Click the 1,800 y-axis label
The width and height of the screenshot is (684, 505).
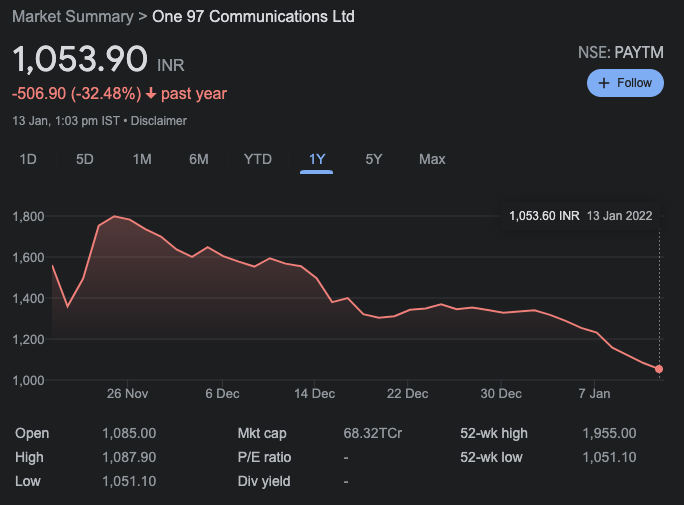[28, 216]
